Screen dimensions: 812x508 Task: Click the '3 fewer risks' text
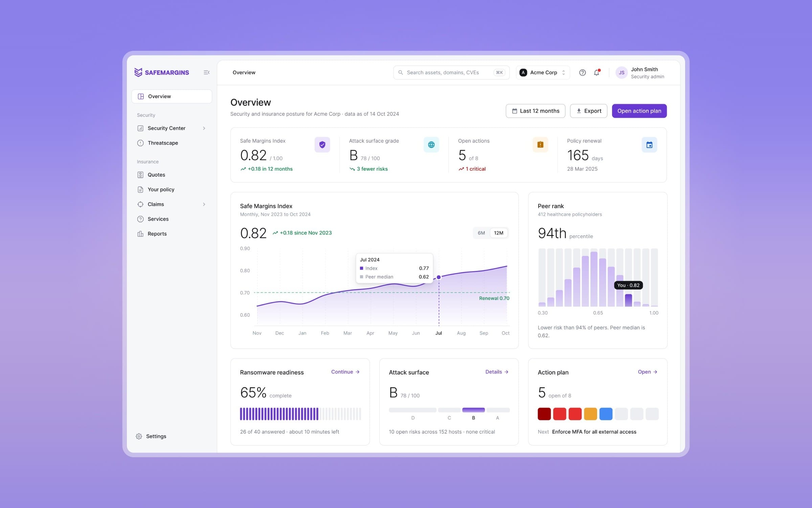coord(372,169)
